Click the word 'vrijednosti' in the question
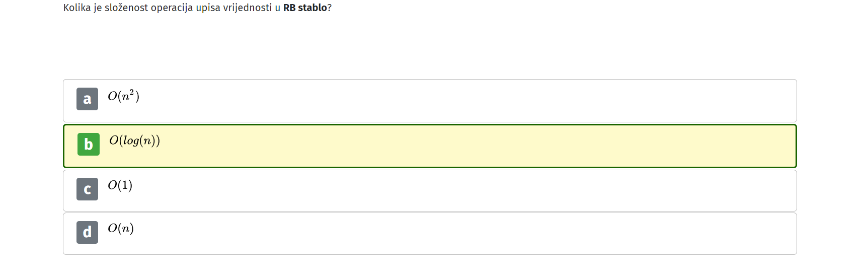Viewport: 868px width, 279px height. [247, 8]
